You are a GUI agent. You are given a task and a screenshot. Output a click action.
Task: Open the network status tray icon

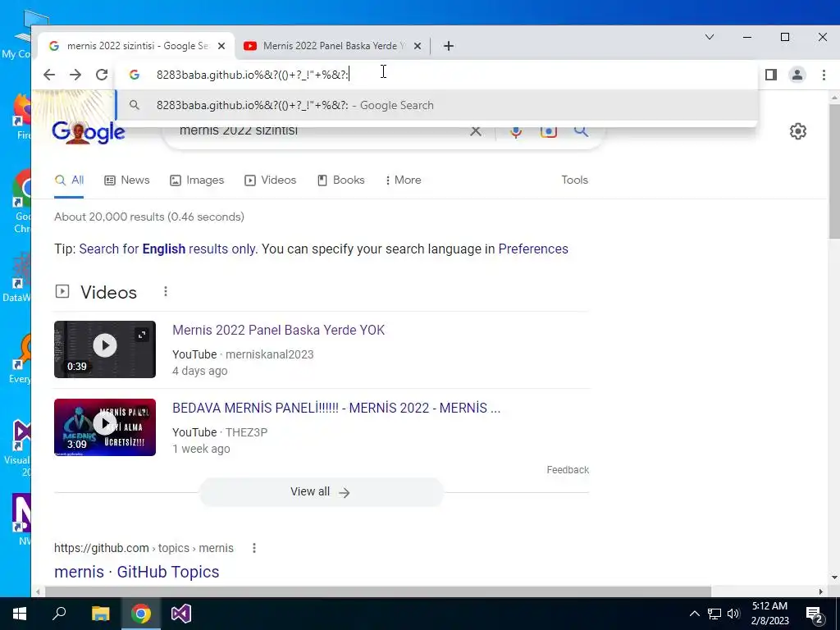(714, 614)
